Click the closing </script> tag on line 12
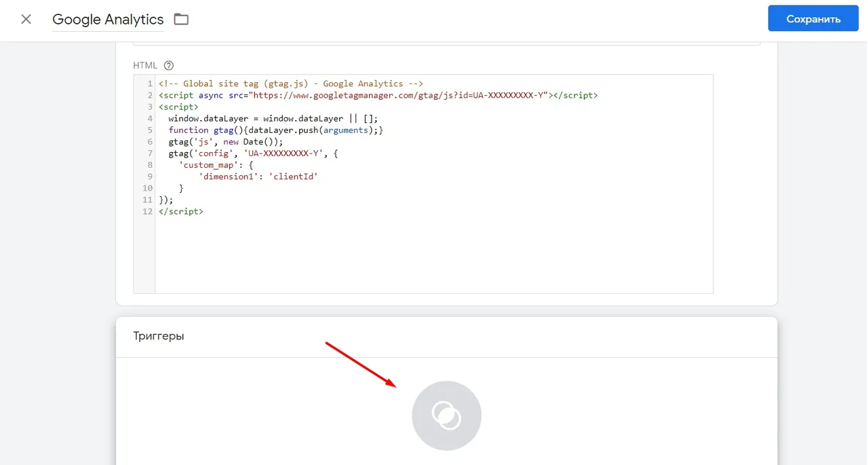This screenshot has width=868, height=465. (x=181, y=211)
